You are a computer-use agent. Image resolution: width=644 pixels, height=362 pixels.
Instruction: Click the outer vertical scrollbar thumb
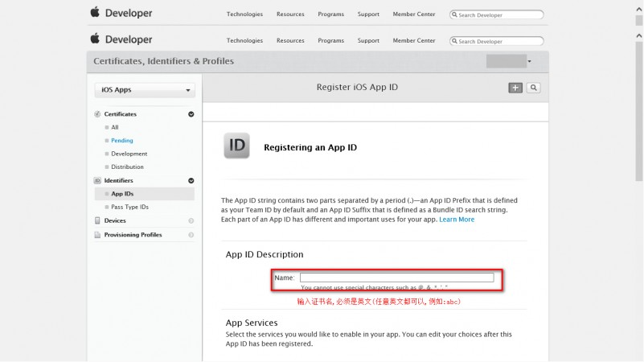[x=639, y=21]
